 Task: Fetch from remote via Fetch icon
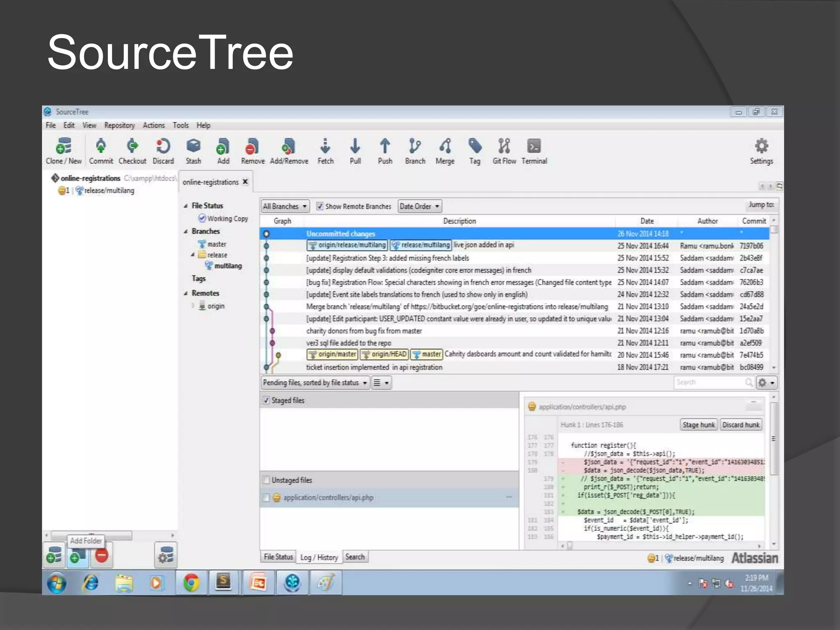(325, 151)
